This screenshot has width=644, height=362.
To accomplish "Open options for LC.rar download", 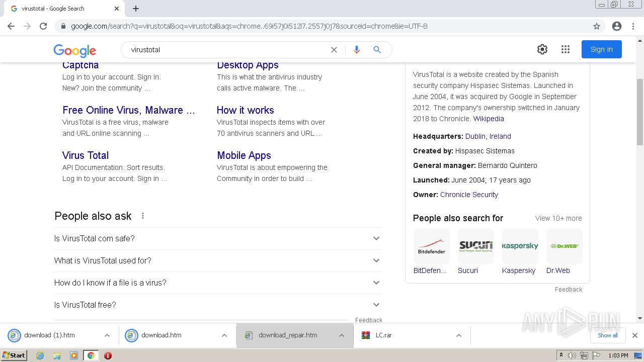I will [x=459, y=335].
